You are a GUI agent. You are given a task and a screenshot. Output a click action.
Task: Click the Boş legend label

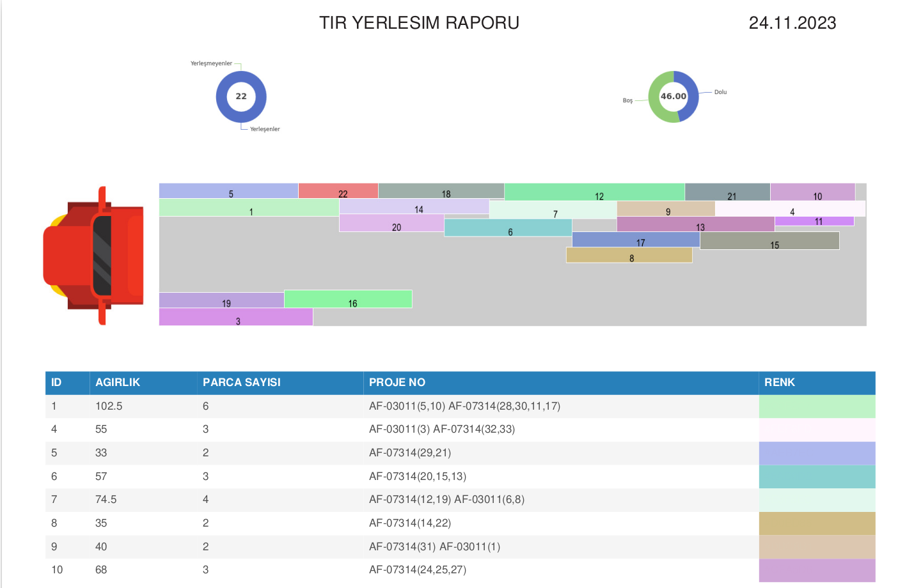pos(627,100)
